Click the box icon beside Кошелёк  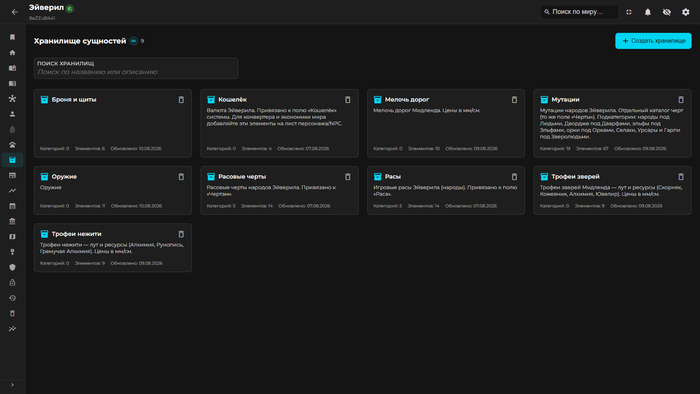point(211,100)
